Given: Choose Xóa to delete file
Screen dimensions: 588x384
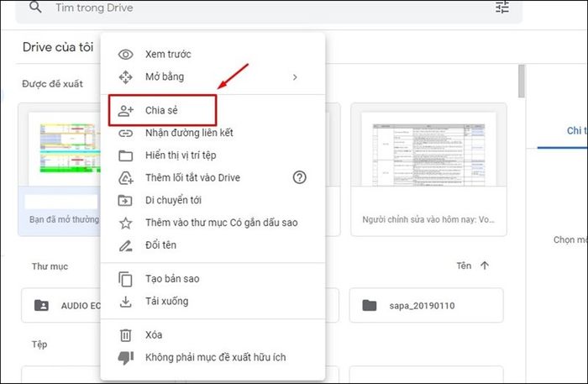Looking at the screenshot, I should pyautogui.click(x=213, y=335).
